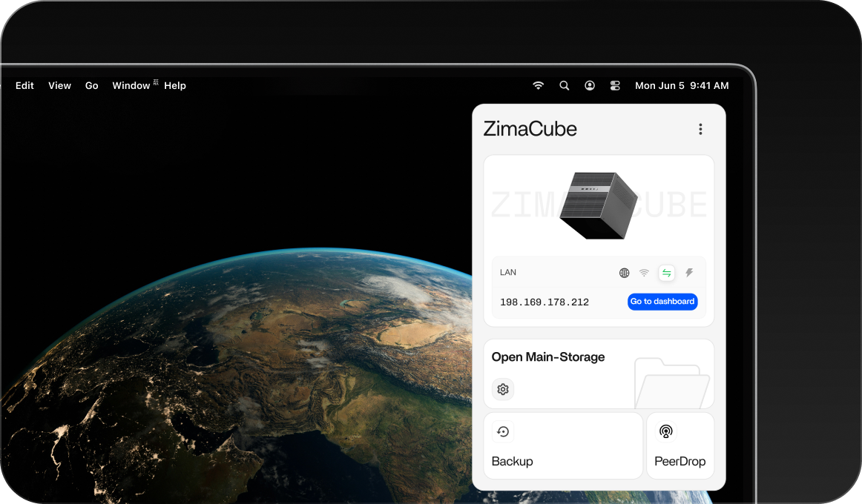The image size is (862, 504).
Task: Open the Help menu
Action: click(x=175, y=86)
